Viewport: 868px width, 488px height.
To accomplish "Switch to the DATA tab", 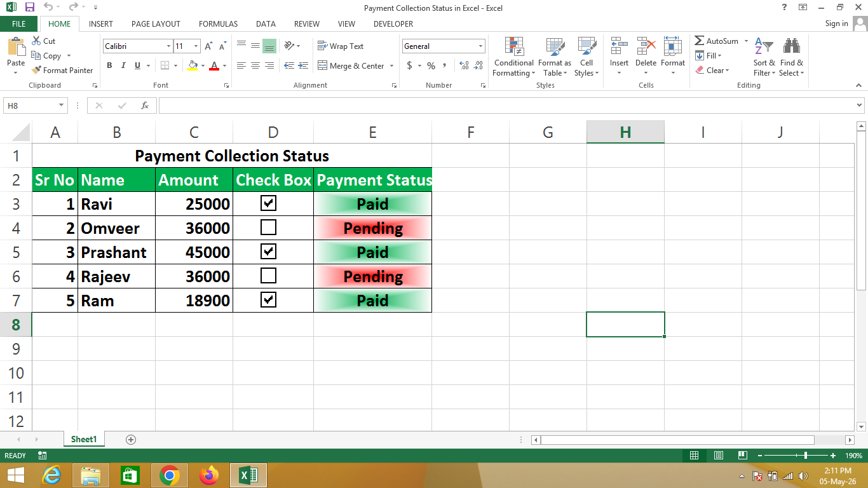I will (x=266, y=24).
